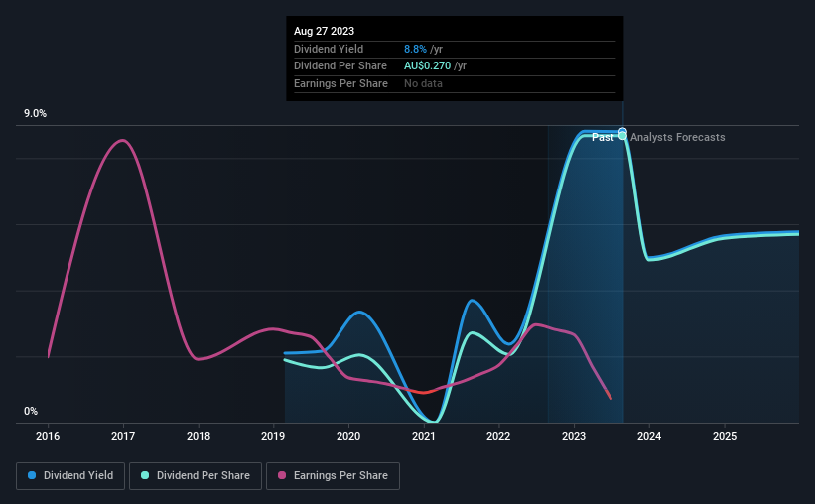
Task: Click Dividend Per Share row label in tooltip
Action: [340, 66]
